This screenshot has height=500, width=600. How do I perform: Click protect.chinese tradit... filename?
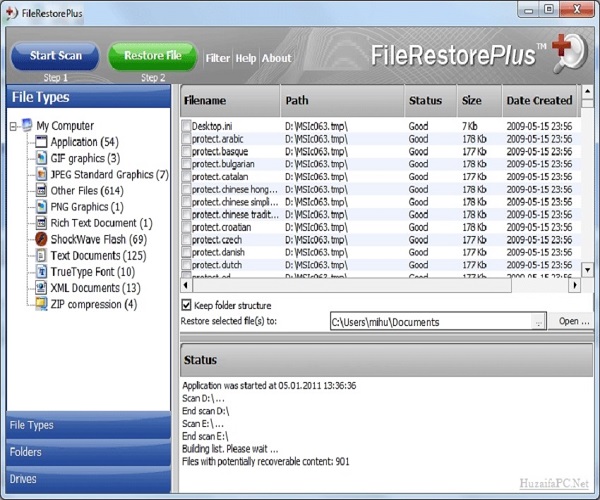pyautogui.click(x=235, y=215)
